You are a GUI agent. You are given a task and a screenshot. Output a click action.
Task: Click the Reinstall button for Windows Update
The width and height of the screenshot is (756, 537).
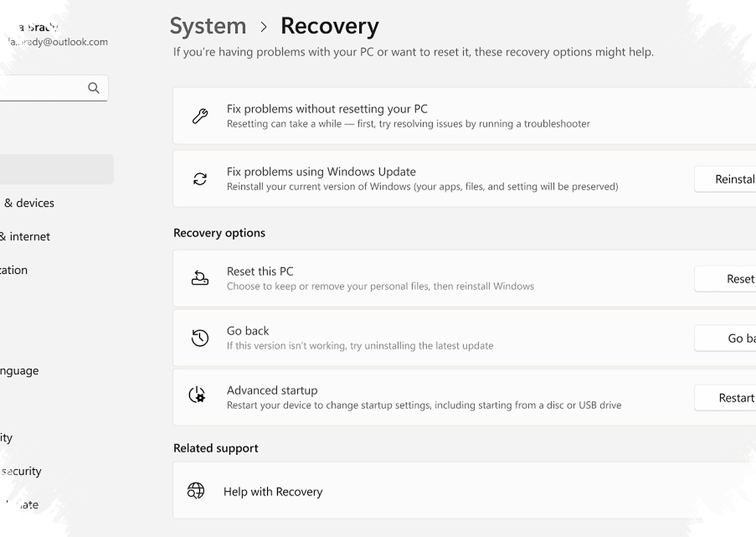725,179
